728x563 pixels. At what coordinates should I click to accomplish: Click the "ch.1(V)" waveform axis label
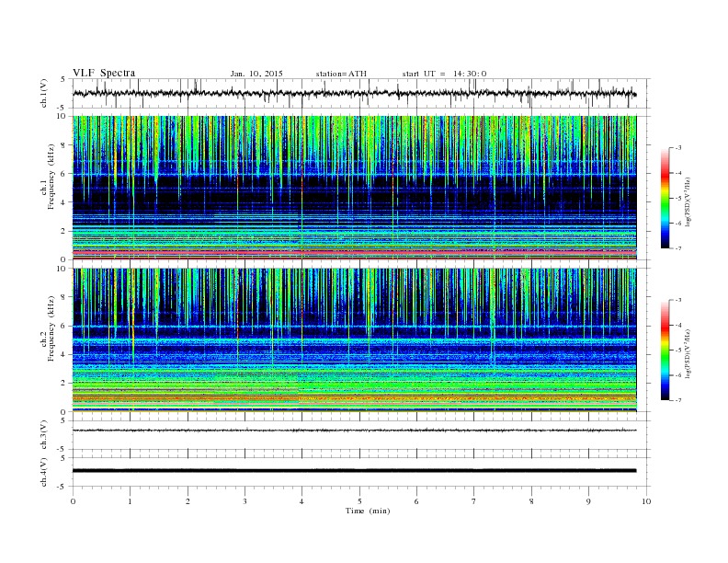coord(43,93)
